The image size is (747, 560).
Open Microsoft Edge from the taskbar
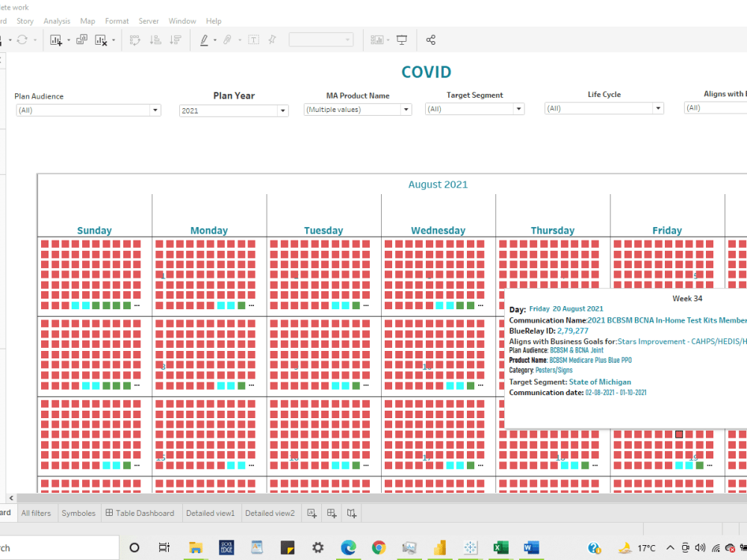[348, 547]
